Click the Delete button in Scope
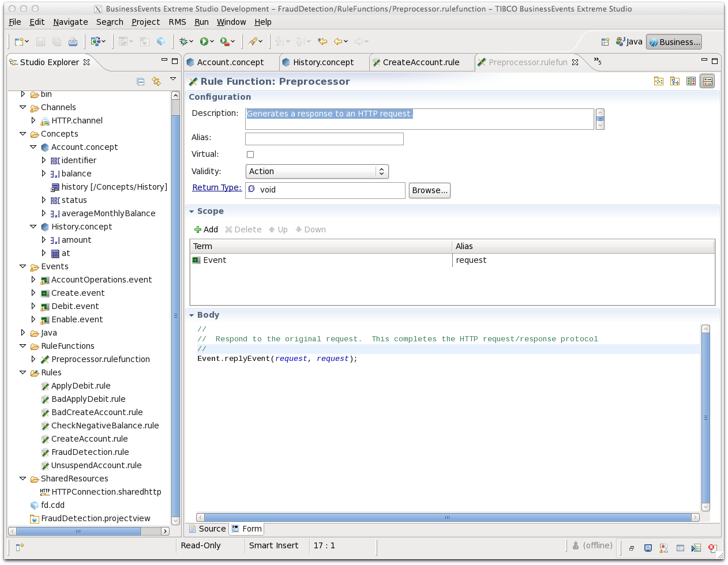Image resolution: width=728 pixels, height=565 pixels. [243, 229]
